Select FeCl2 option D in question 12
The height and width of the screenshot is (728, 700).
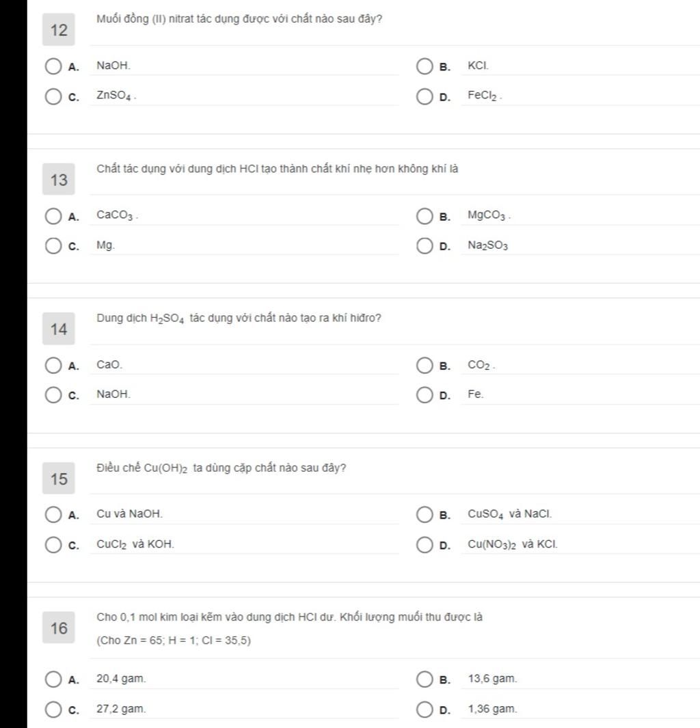click(425, 96)
